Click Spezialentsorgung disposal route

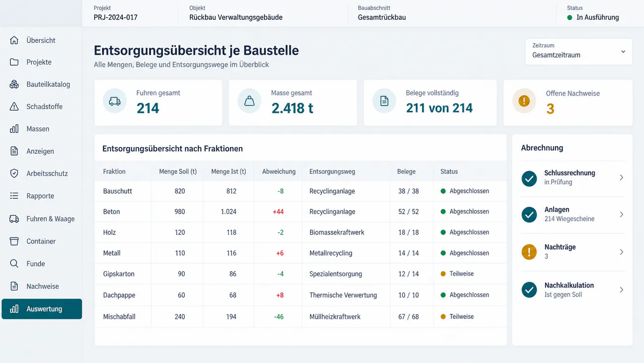tap(336, 274)
